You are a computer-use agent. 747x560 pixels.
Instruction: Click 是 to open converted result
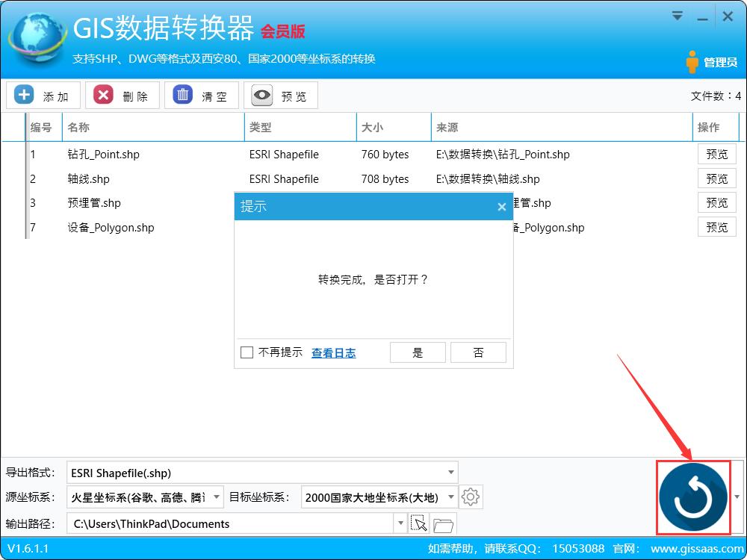pyautogui.click(x=417, y=352)
